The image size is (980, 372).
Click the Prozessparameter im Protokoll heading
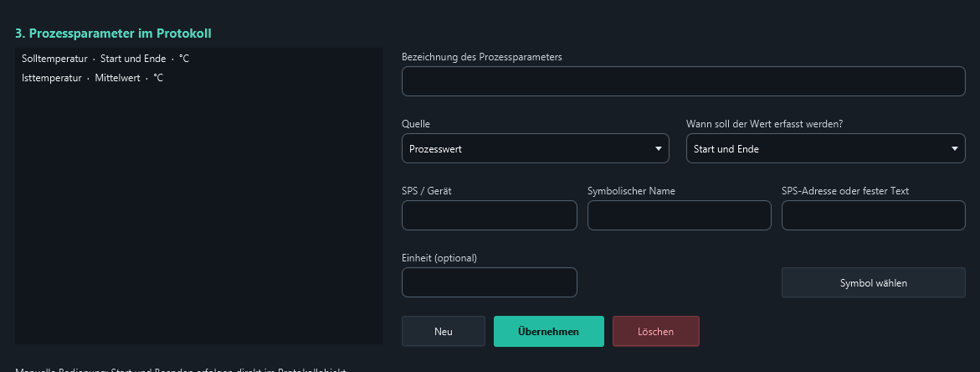(113, 34)
